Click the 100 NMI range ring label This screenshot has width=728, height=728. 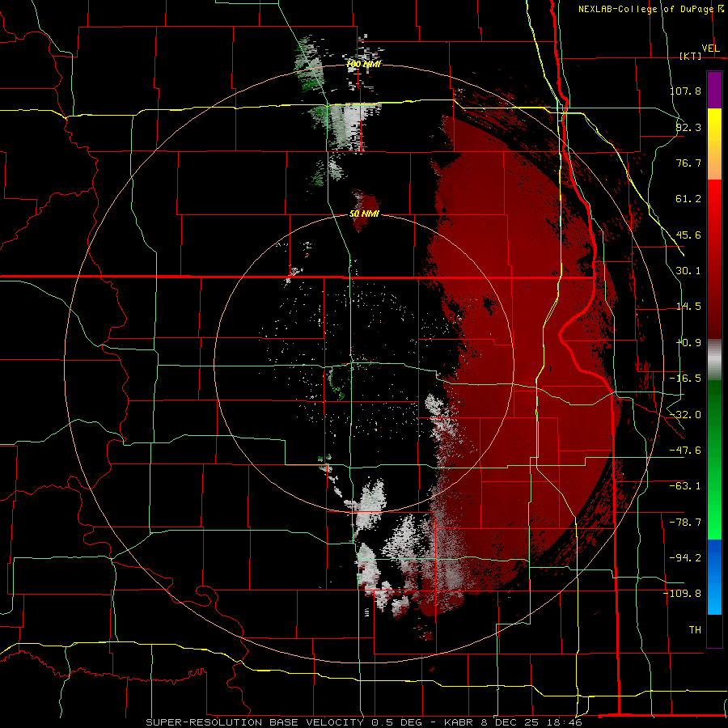click(x=363, y=64)
